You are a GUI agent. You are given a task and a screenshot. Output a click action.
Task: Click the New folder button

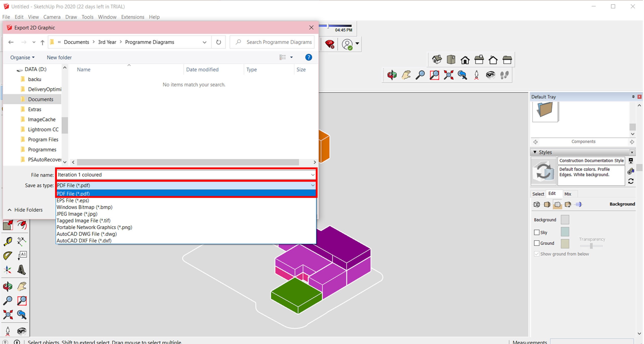59,58
